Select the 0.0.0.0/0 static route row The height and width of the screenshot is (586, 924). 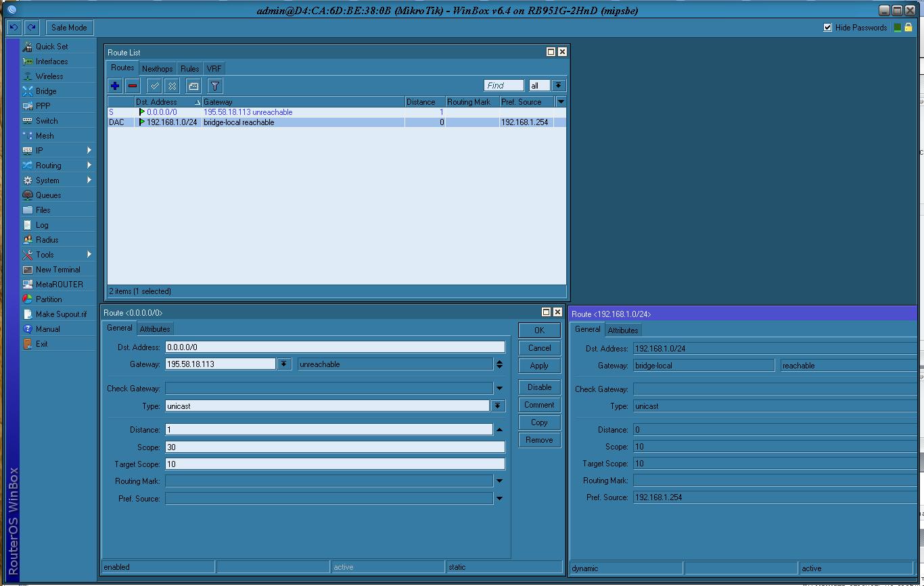pos(336,112)
